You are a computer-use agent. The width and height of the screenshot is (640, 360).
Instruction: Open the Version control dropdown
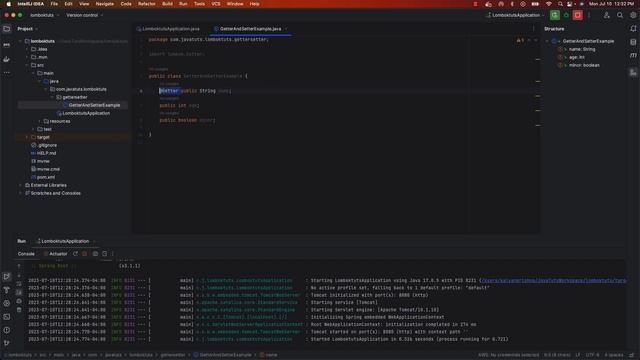pyautogui.click(x=84, y=15)
